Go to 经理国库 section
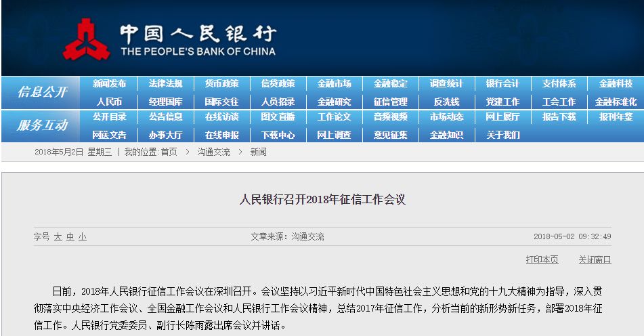Screen dimensions: 644x336 (165, 102)
